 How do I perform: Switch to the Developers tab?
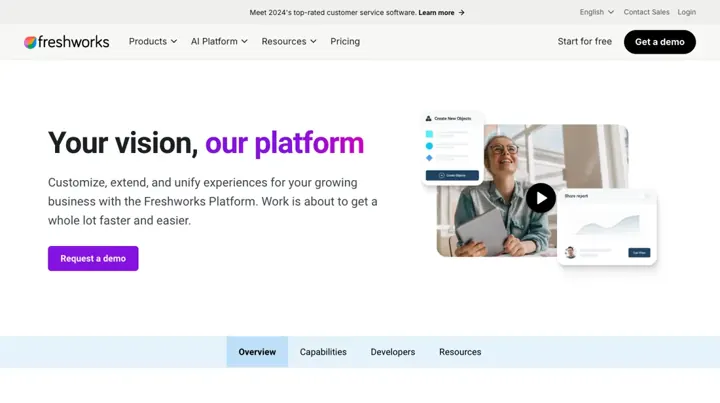click(393, 352)
